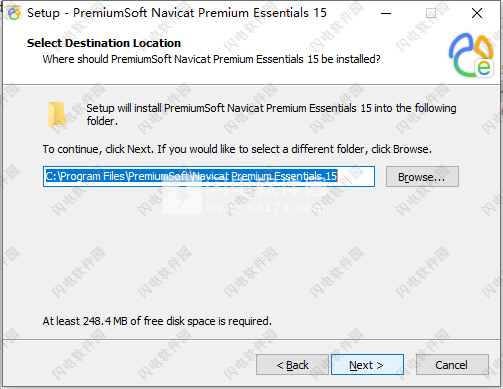The height and width of the screenshot is (389, 503).
Task: Click the 'Setup will install' description text
Action: (271, 114)
